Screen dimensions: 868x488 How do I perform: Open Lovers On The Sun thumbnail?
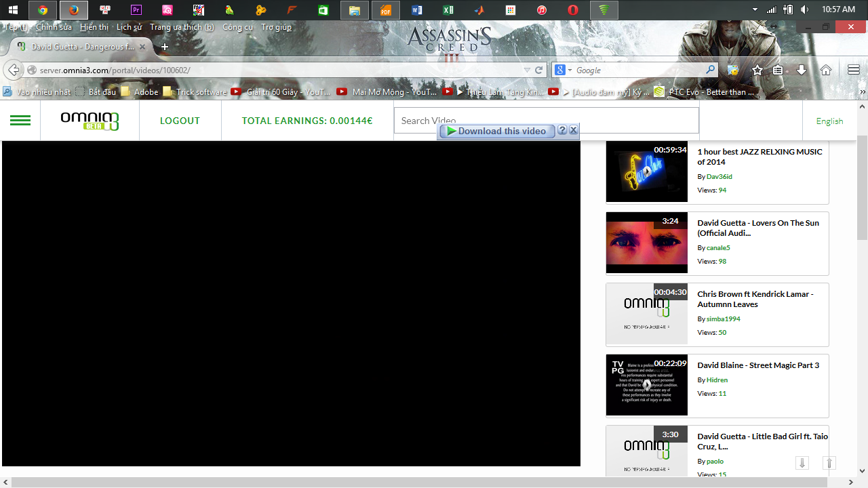(646, 243)
